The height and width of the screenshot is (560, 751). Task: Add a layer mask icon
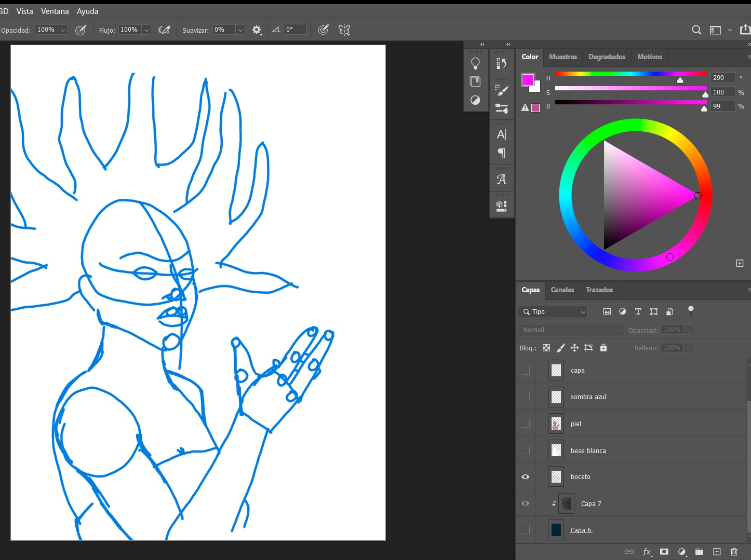click(x=664, y=552)
